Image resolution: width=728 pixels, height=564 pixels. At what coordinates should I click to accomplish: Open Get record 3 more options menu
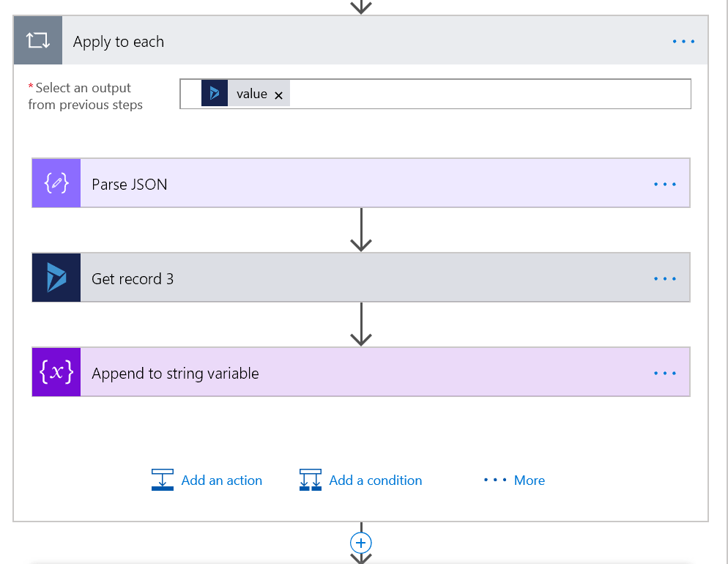tap(664, 279)
